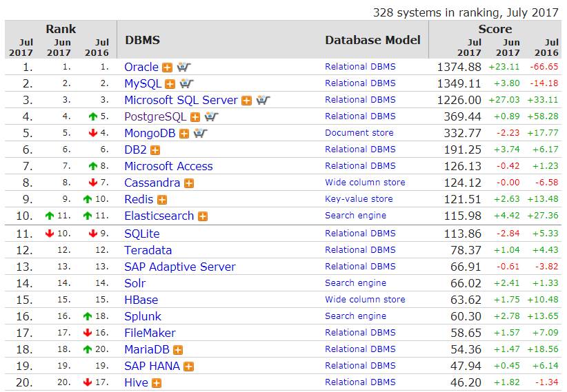Click the Wide column store link for HBase
Viewport: 567px width, 392px height.
click(x=365, y=300)
